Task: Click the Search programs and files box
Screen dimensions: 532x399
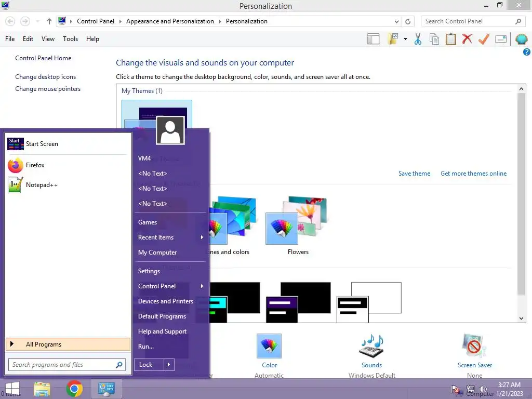Action: [x=67, y=365]
